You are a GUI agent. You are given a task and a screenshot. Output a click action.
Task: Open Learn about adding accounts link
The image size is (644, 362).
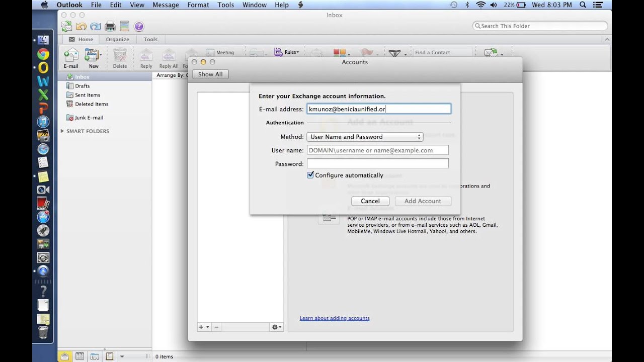pos(335,318)
